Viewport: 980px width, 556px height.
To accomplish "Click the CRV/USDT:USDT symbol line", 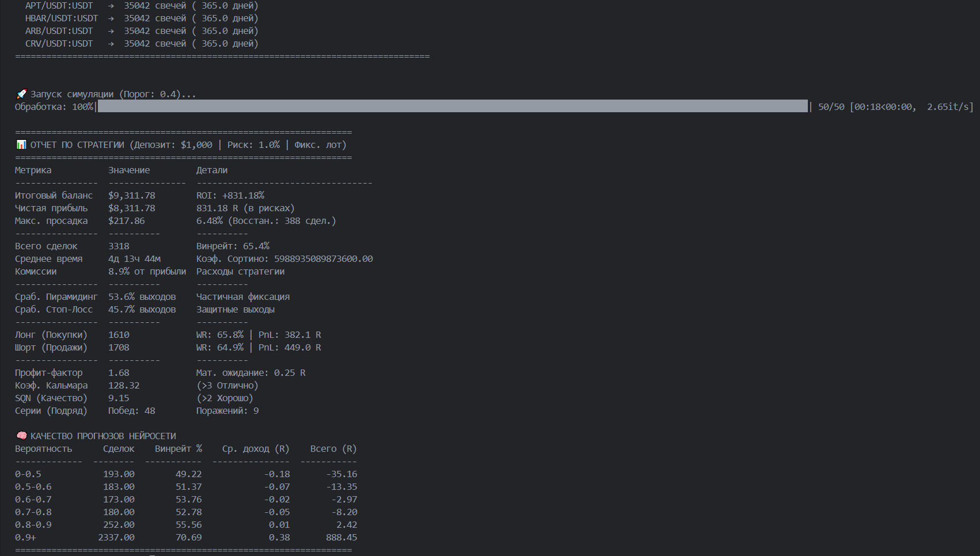I will click(x=59, y=44).
